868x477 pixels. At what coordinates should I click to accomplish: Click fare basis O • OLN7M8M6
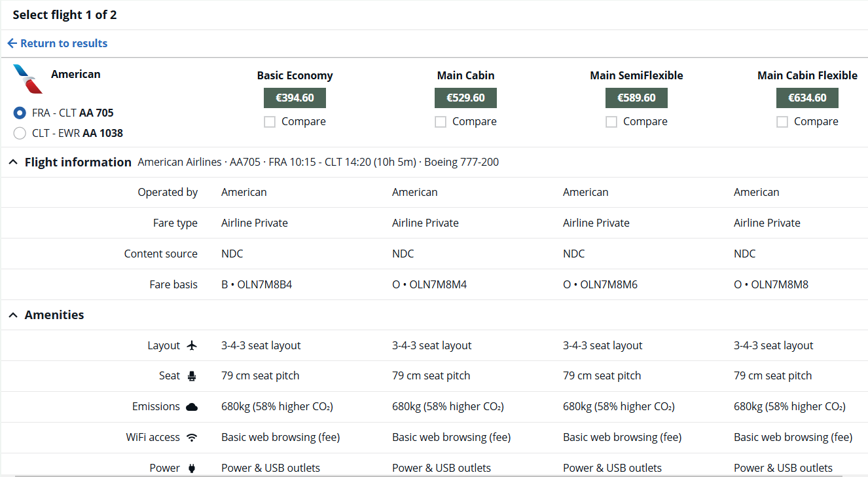point(600,284)
